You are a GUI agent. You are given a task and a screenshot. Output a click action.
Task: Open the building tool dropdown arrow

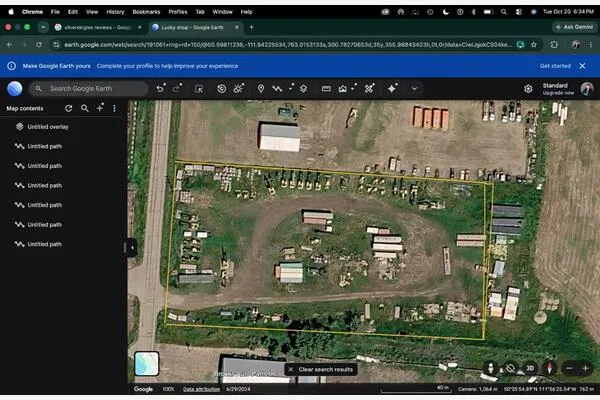pos(354,88)
